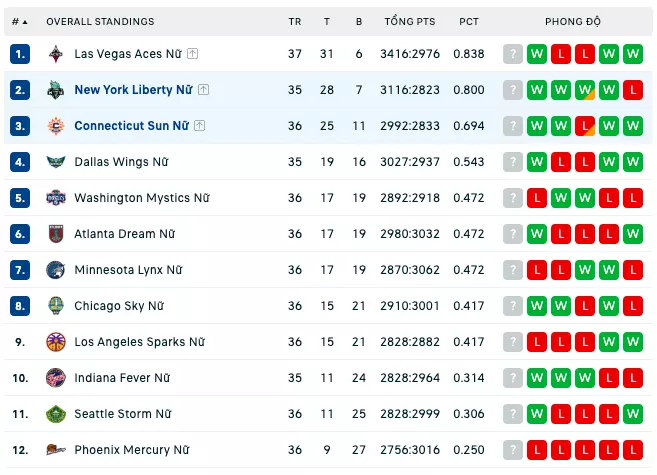Sort the table by PCT column header

(469, 21)
